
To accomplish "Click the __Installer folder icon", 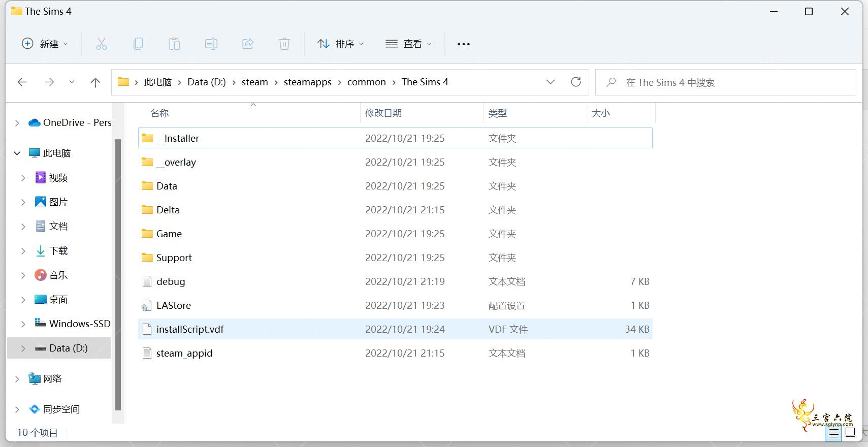I will 147,138.
